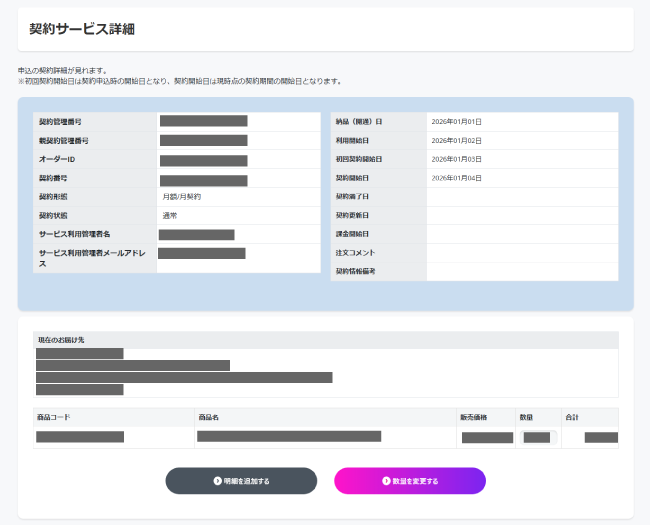The width and height of the screenshot is (650, 525).
Task: Click the 契約管理番号 label
Action: (60, 122)
